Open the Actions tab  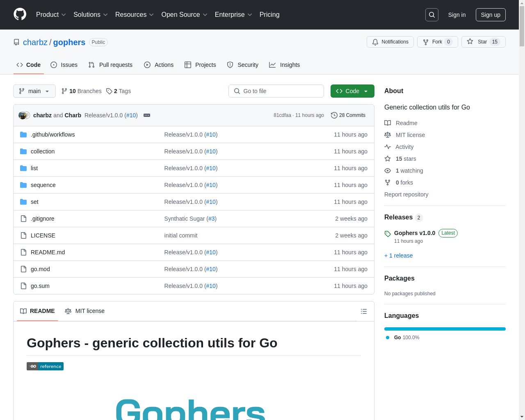click(159, 65)
